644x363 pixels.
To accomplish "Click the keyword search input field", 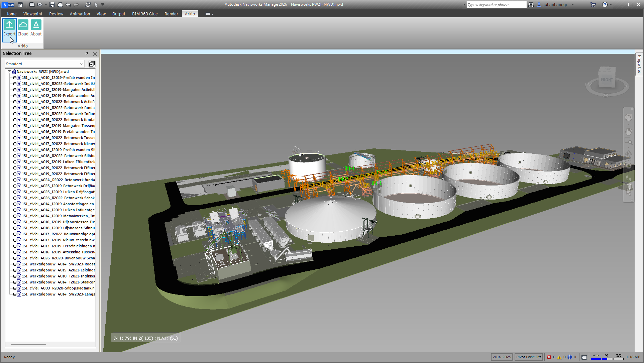I will tap(496, 5).
